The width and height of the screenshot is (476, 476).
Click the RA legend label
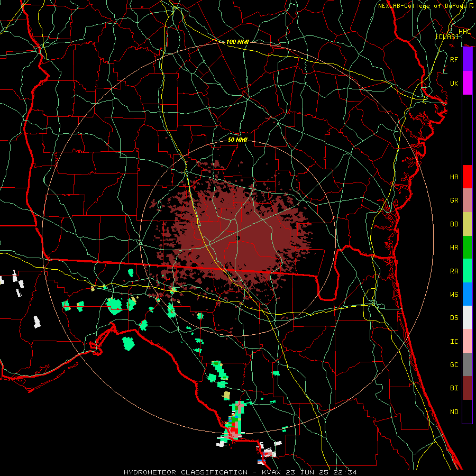[454, 271]
